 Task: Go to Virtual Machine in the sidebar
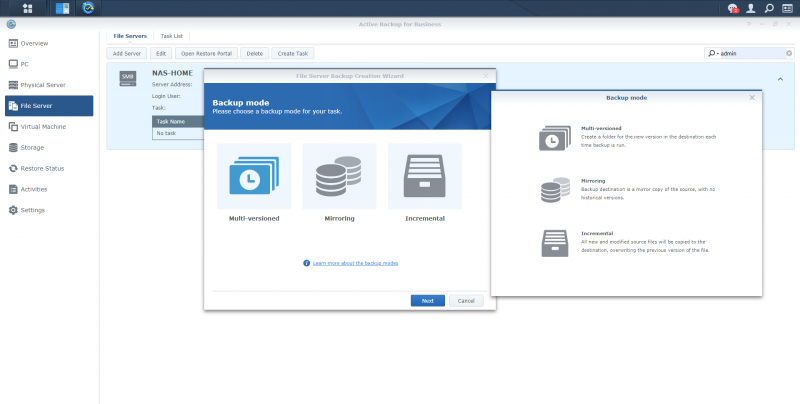coord(49,127)
